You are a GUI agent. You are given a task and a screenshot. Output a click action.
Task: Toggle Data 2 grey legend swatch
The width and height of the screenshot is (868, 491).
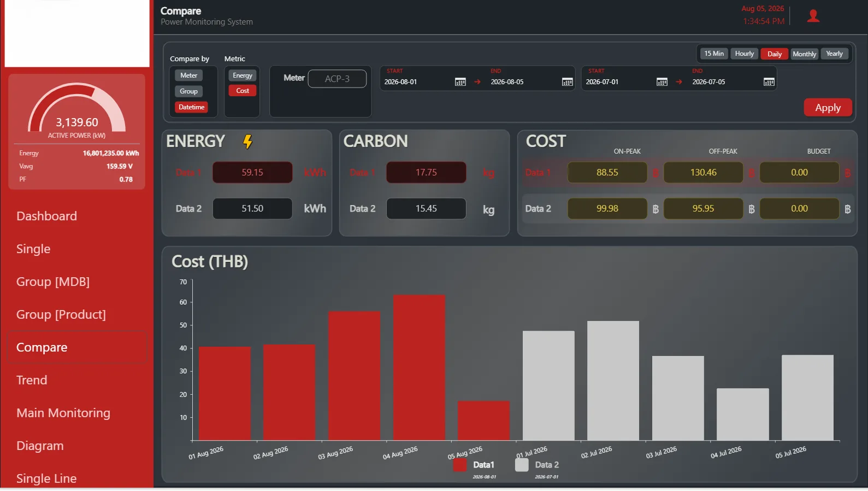click(x=522, y=465)
